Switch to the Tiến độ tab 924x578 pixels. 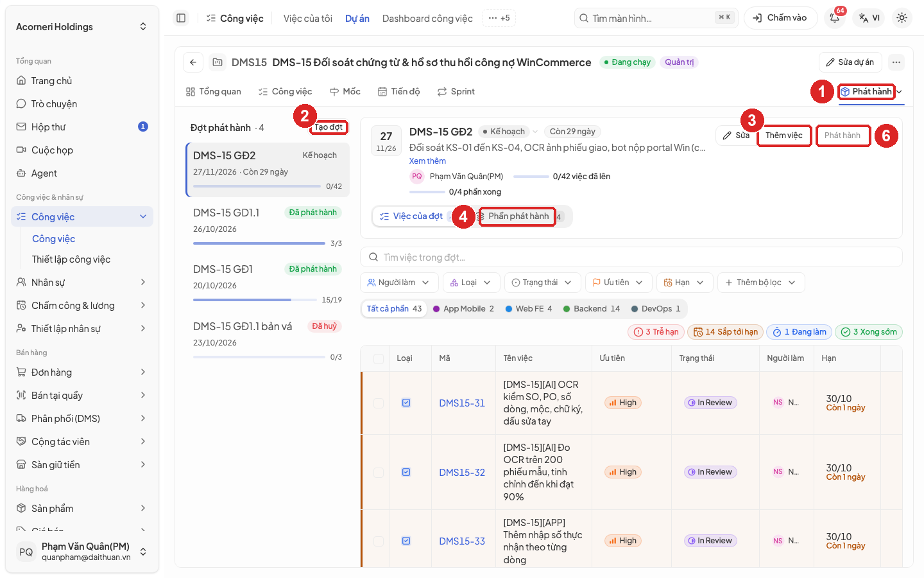pos(399,92)
